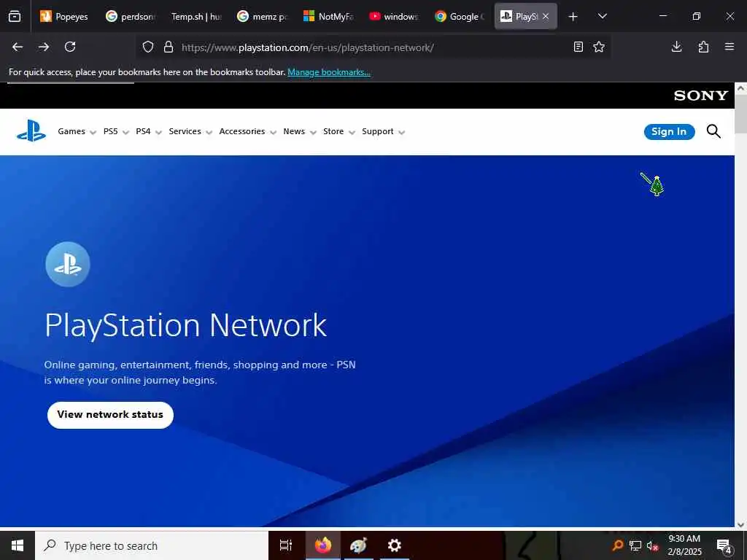
Task: Switch to the windows YouTube tab
Action: (x=394, y=17)
